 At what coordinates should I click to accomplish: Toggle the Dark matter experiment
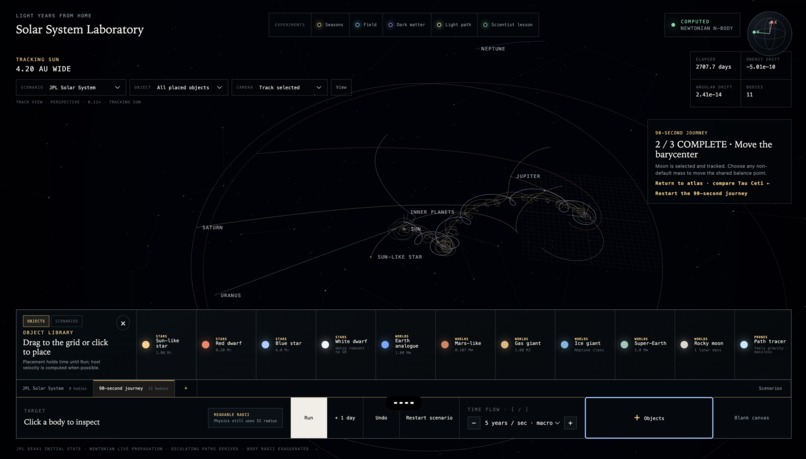click(x=407, y=25)
